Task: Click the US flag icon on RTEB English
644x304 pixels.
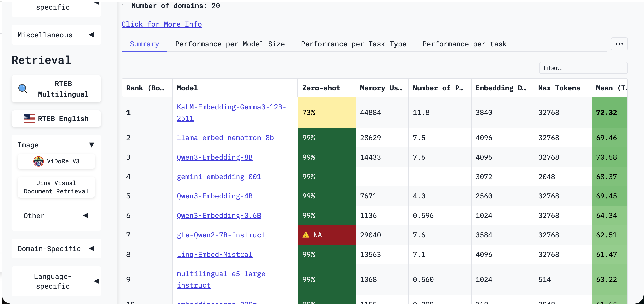Action: (29, 119)
